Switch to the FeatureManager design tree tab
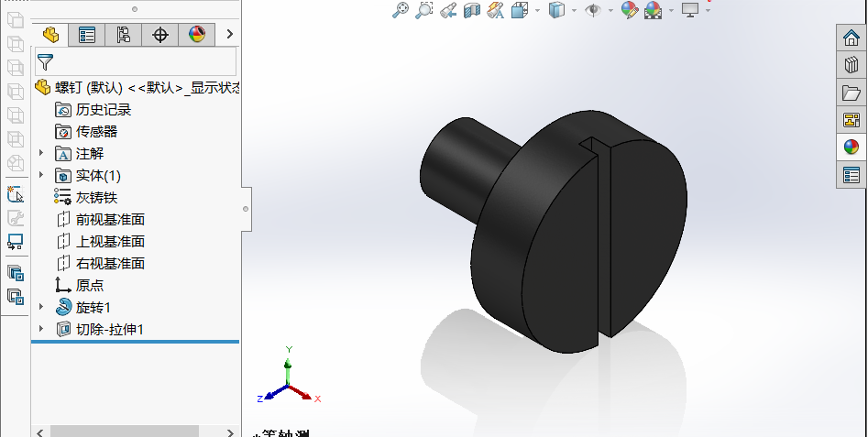The width and height of the screenshot is (868, 437). (50, 35)
